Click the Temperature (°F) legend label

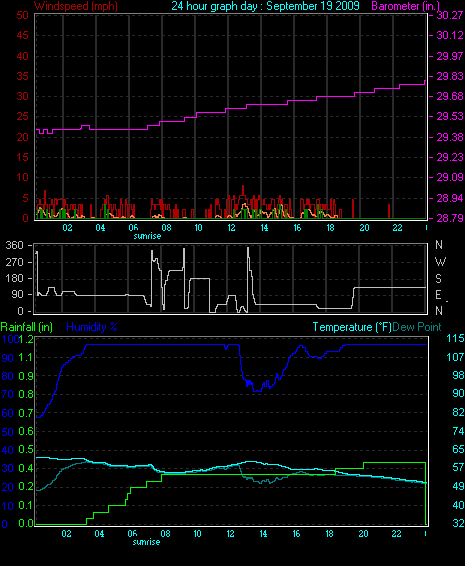pos(352,327)
